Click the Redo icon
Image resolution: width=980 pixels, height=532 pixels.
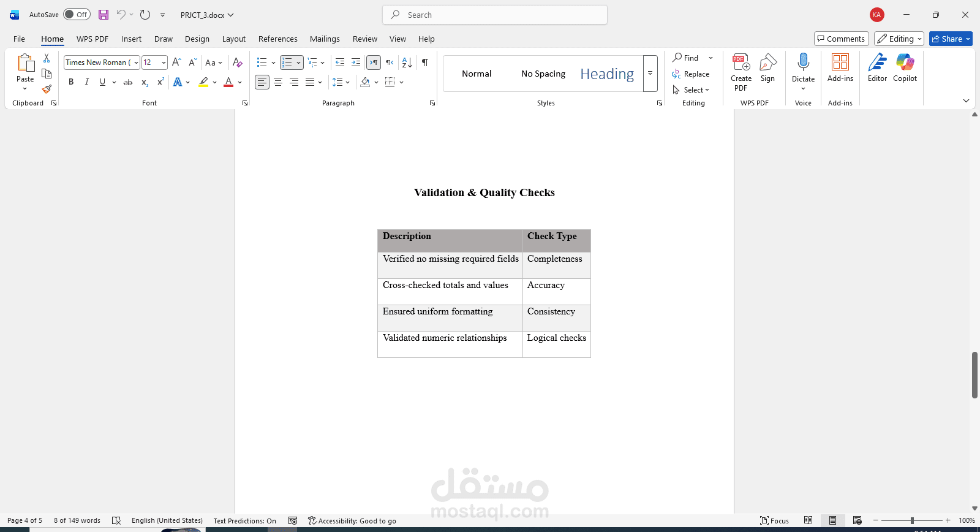(x=145, y=15)
